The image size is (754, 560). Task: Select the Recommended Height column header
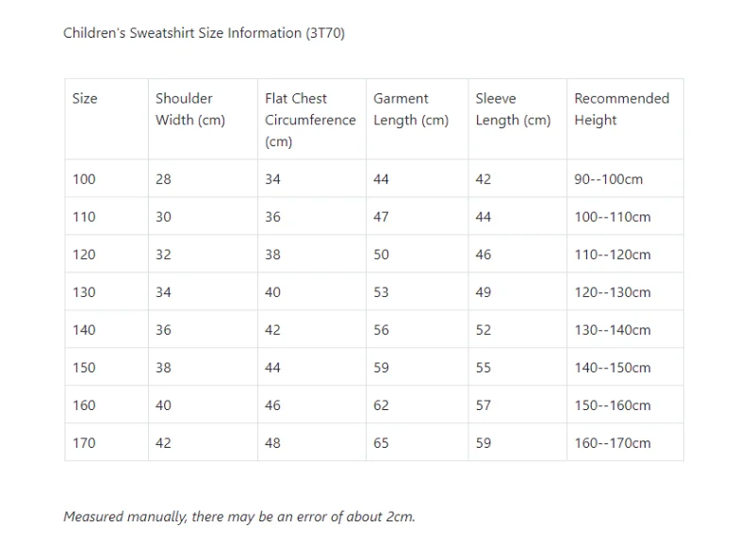(621, 109)
